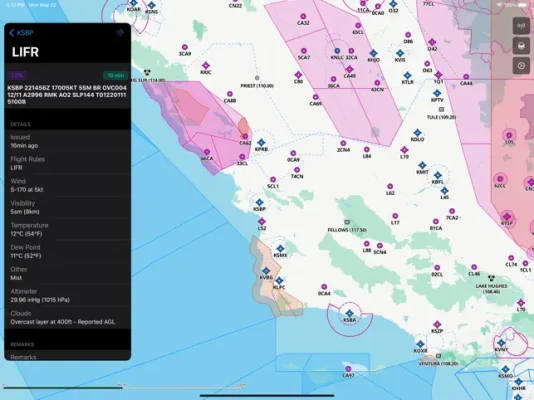
Task: Select the KSBA airport marker
Action: pos(349,313)
